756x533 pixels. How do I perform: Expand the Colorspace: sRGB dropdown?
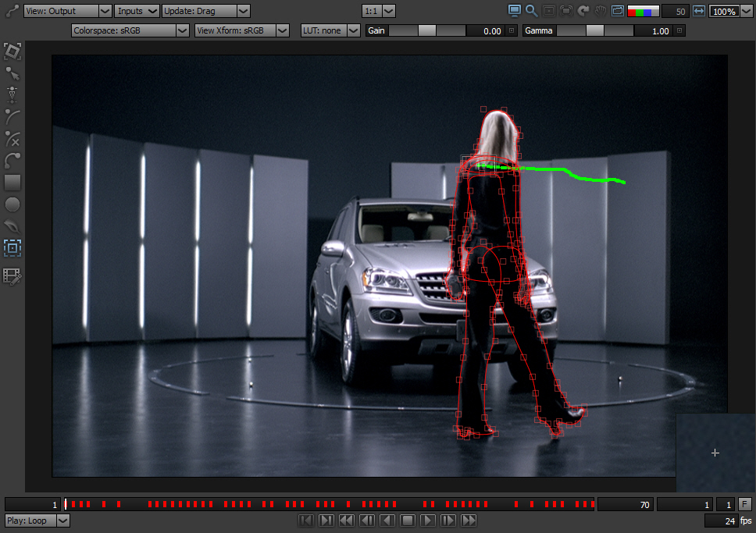pos(130,30)
